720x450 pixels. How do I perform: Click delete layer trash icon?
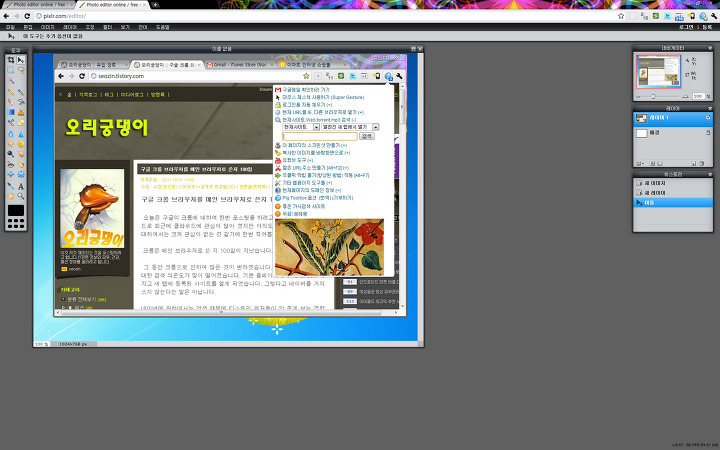(x=701, y=163)
